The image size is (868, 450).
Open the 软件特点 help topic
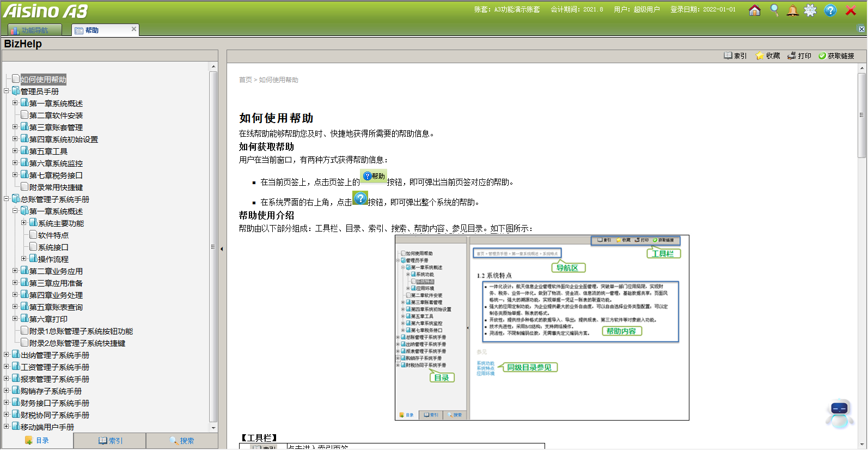[53, 235]
